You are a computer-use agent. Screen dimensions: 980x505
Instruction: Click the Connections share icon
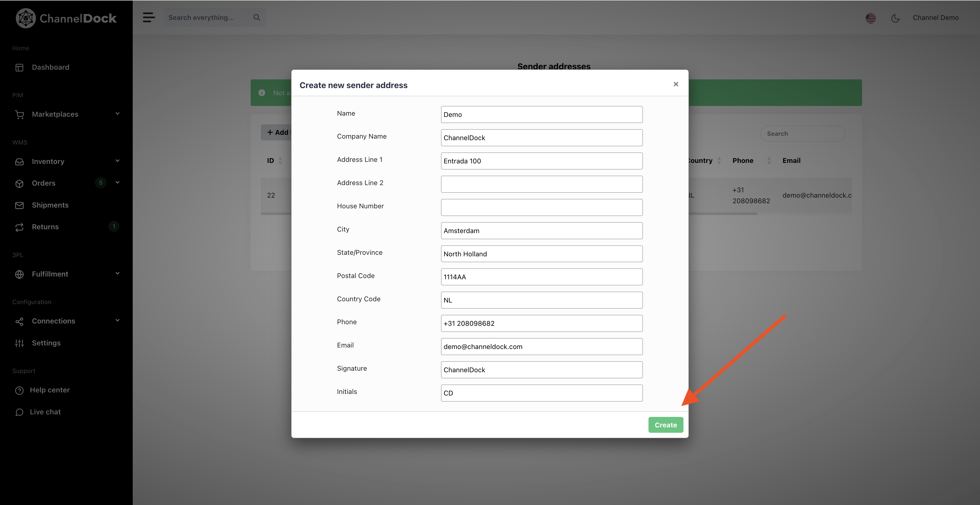(19, 322)
